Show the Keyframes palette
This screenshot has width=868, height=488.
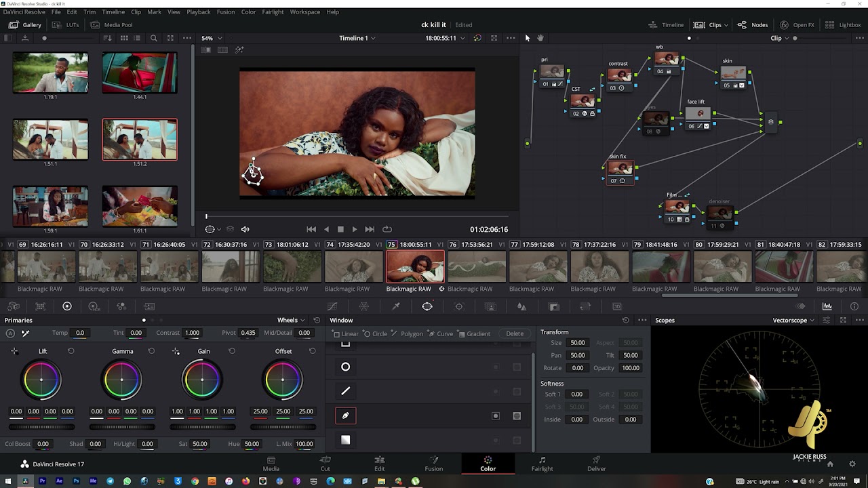tap(801, 306)
